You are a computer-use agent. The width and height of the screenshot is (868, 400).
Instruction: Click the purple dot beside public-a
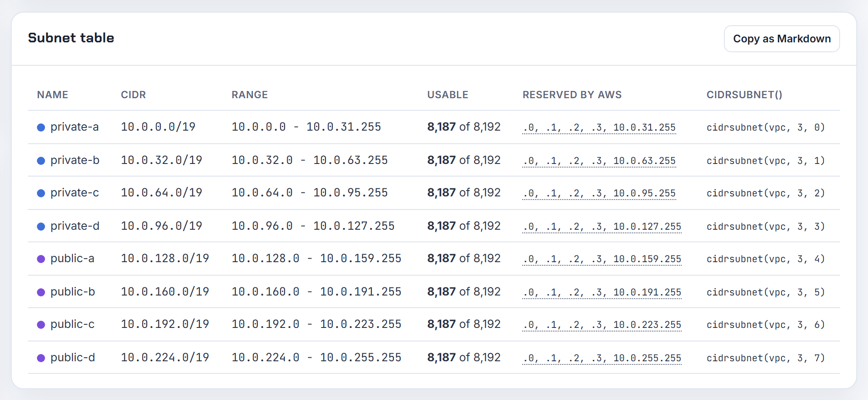click(x=41, y=259)
